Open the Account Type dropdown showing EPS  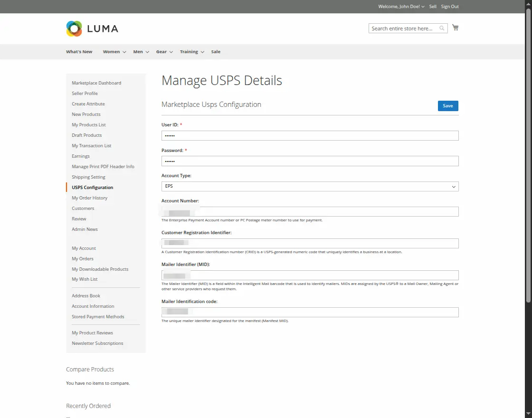point(310,186)
